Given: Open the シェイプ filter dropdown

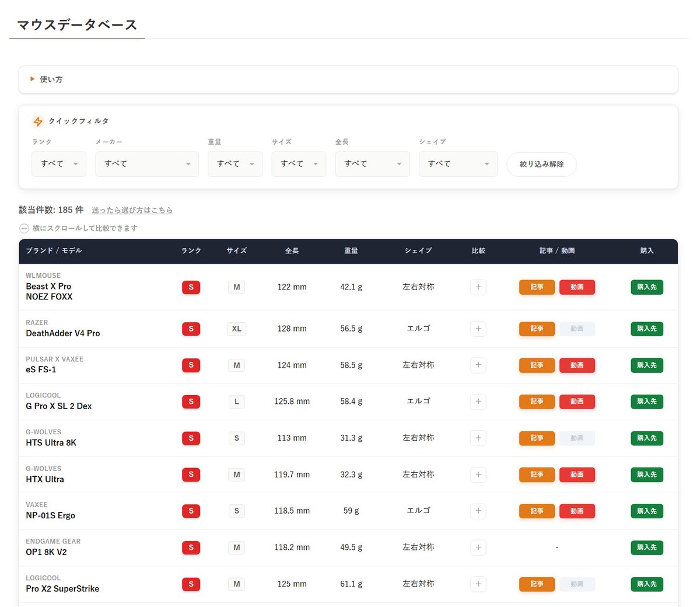Looking at the screenshot, I should (x=458, y=164).
